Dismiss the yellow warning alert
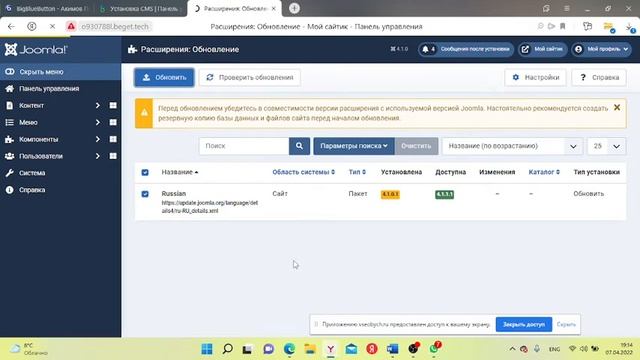This screenshot has width=640, height=360. pyautogui.click(x=617, y=108)
